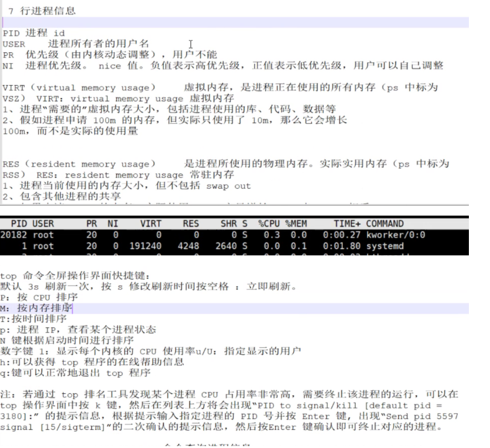Screen dimensions: 490x448
Task: Click the line '2、包含其他进程的共享'
Action: pyautogui.click(x=61, y=196)
